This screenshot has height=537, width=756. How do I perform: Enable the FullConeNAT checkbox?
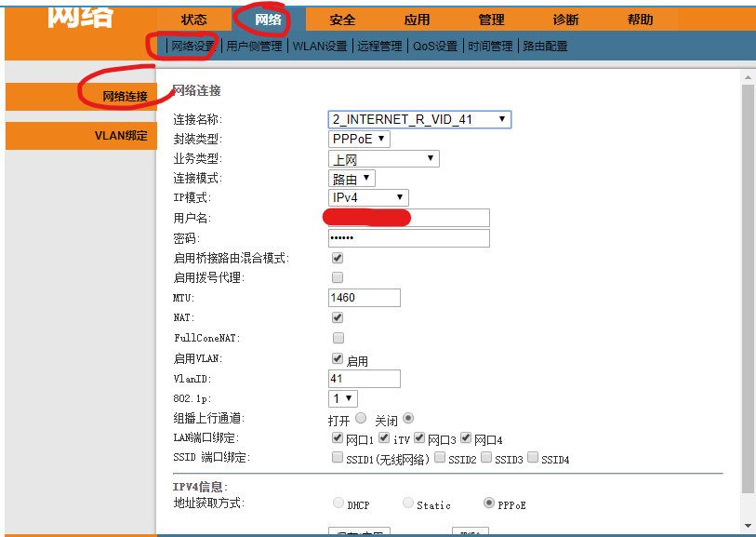coord(338,338)
